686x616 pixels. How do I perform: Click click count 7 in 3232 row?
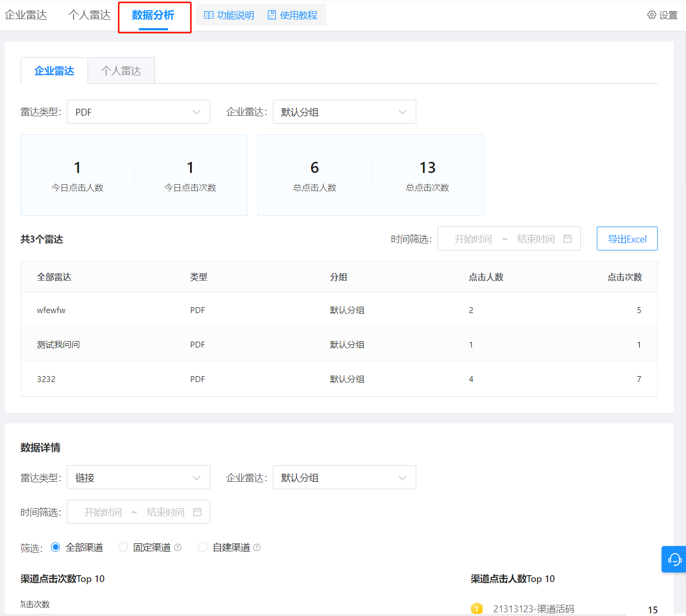(639, 379)
